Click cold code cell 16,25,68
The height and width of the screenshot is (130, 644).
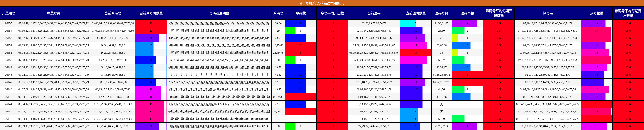(278, 45)
